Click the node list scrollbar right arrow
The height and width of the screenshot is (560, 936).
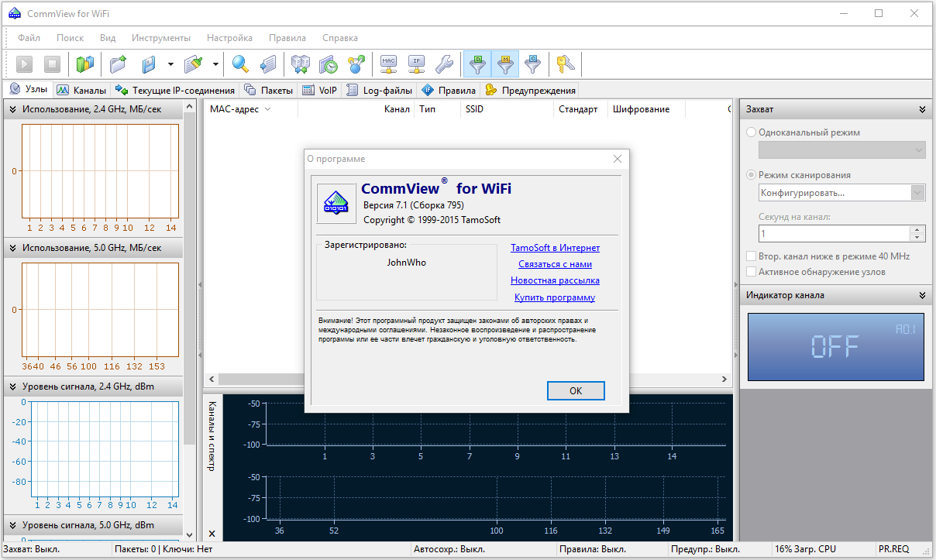coord(725,380)
